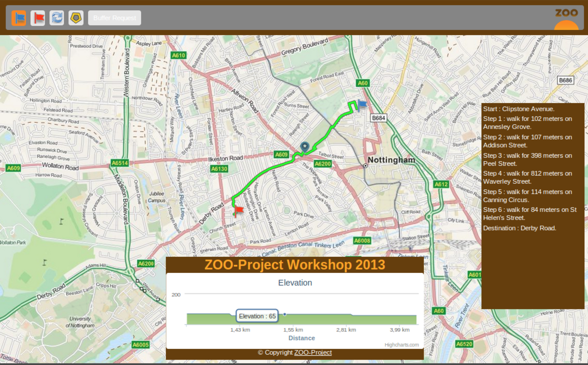The height and width of the screenshot is (365, 588).
Task: Click the Elevation chart title
Action: tap(295, 283)
